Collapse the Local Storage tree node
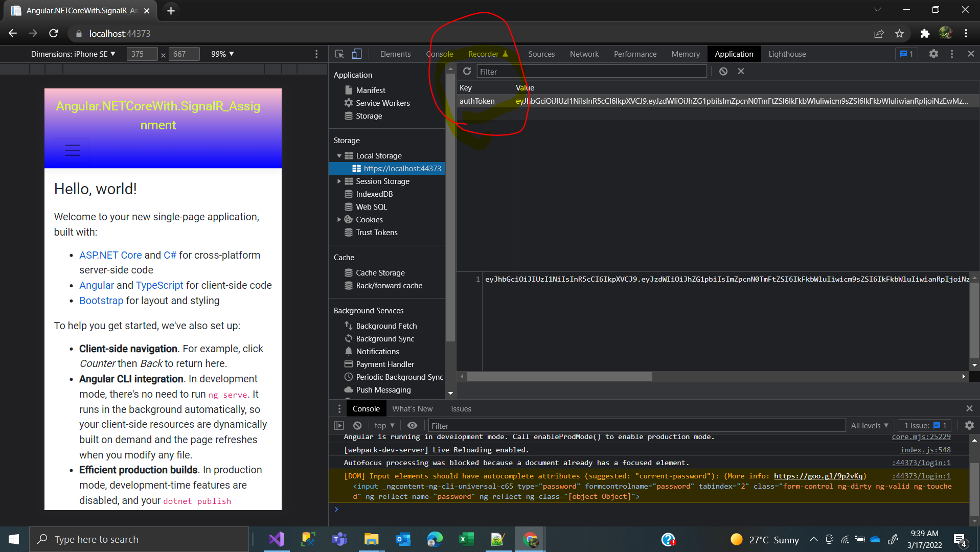 coord(339,156)
